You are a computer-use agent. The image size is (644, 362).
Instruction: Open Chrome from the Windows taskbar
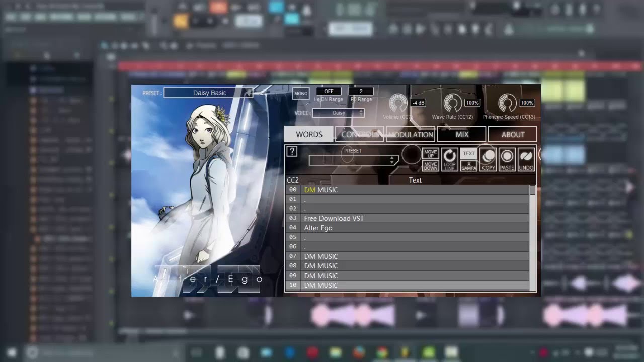click(382, 352)
